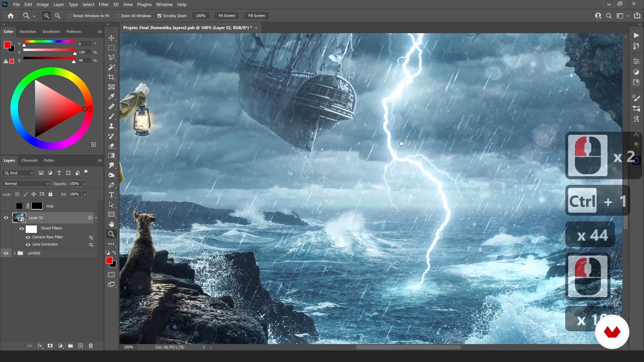Open the Fill slider dropdown arrow

(x=85, y=194)
